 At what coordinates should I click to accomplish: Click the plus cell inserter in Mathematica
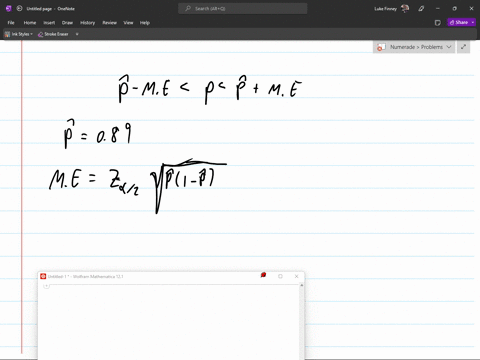tap(46, 286)
